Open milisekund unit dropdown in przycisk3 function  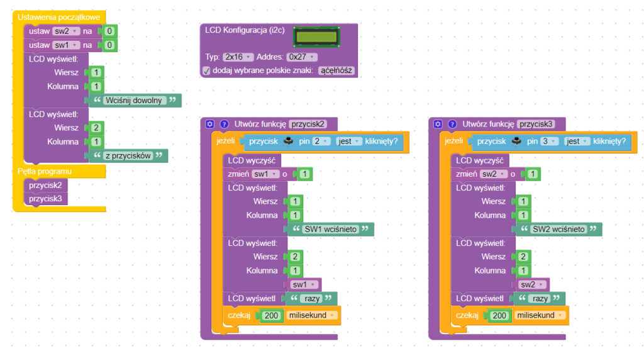[x=539, y=315]
